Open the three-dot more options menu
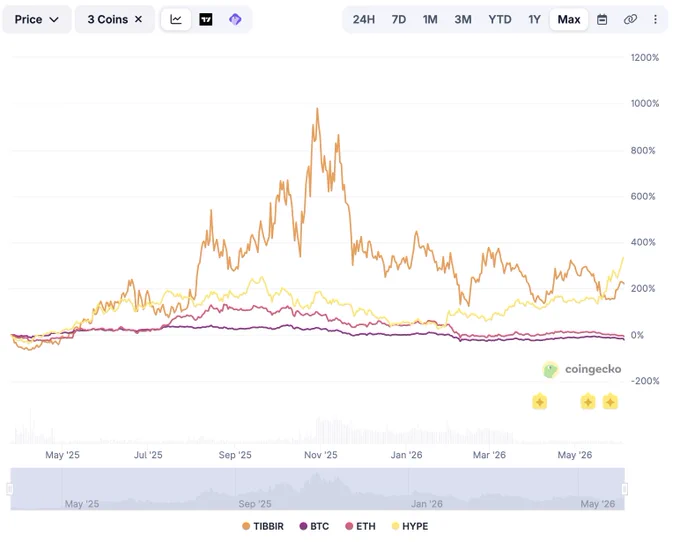The height and width of the screenshot is (542, 680). pos(655,20)
